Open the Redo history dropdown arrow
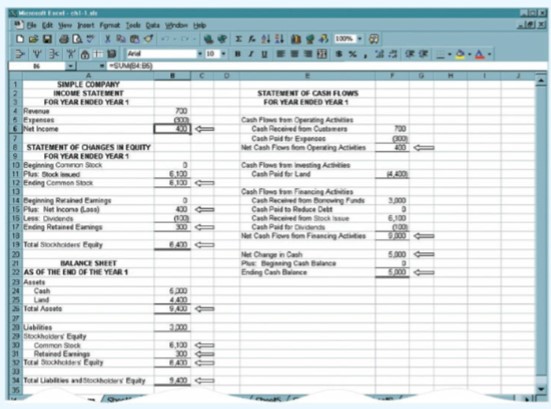Viewport: 551px width, 409px height. (x=194, y=39)
